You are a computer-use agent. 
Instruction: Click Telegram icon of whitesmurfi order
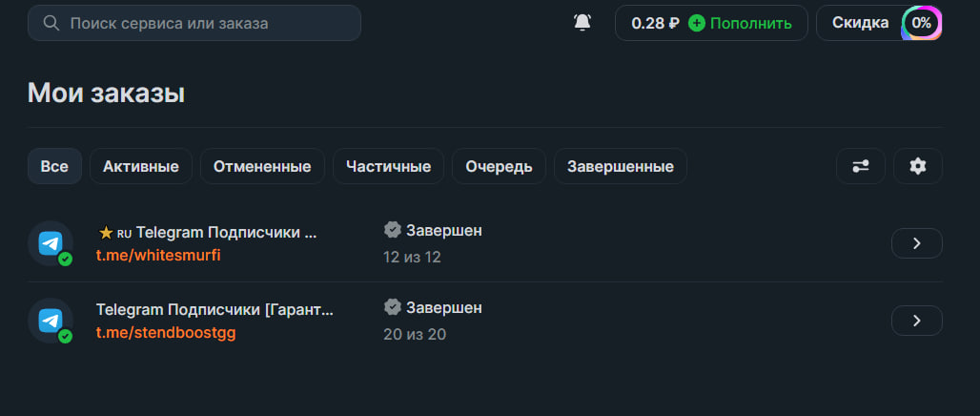point(51,243)
